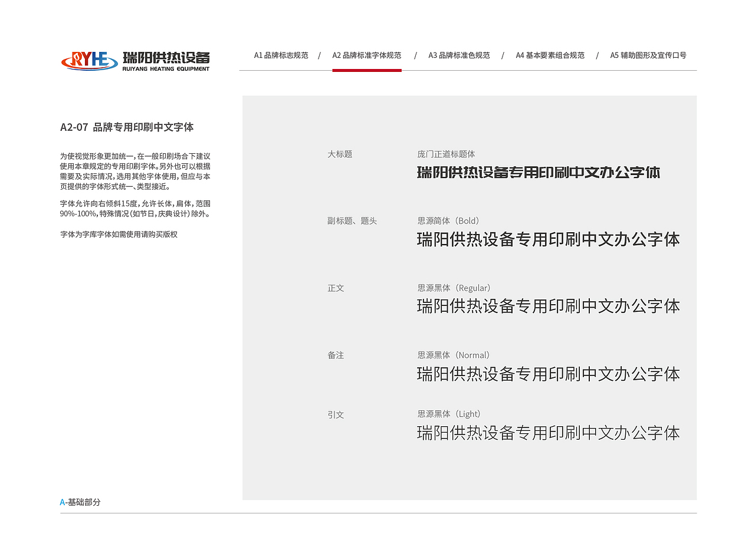Click the slash separator after A2 tab
Screen dimensions: 755x560
coord(415,55)
